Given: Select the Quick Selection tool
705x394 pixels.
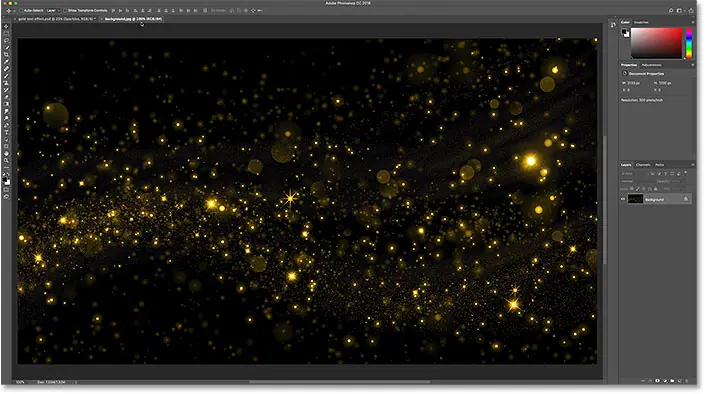Looking at the screenshot, I should (x=6, y=48).
